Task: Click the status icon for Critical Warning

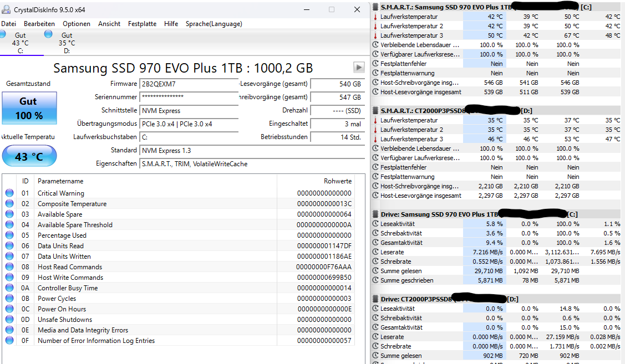Action: click(x=9, y=193)
